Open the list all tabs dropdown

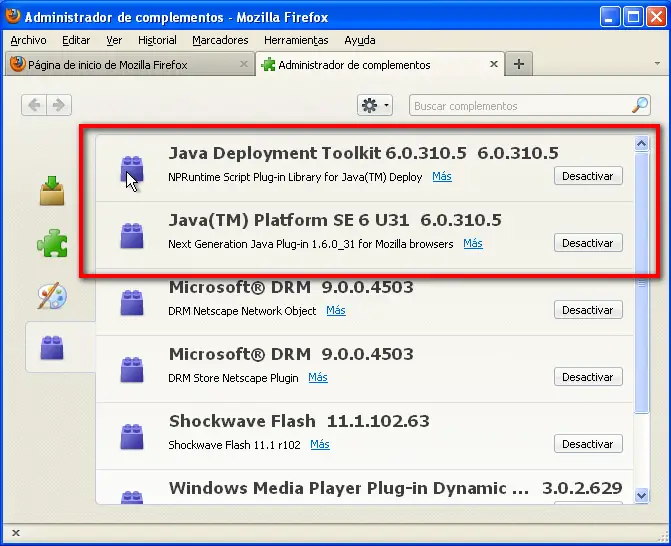point(657,64)
